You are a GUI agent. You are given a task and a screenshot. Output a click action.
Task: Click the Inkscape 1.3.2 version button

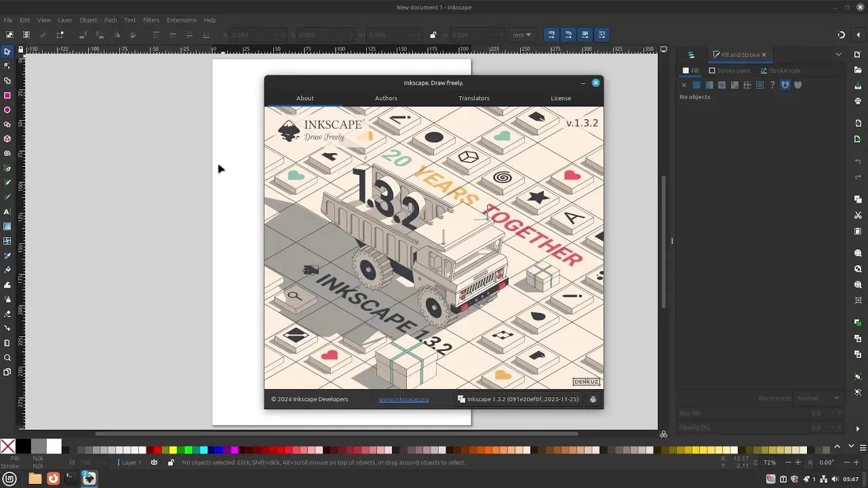[x=519, y=399]
